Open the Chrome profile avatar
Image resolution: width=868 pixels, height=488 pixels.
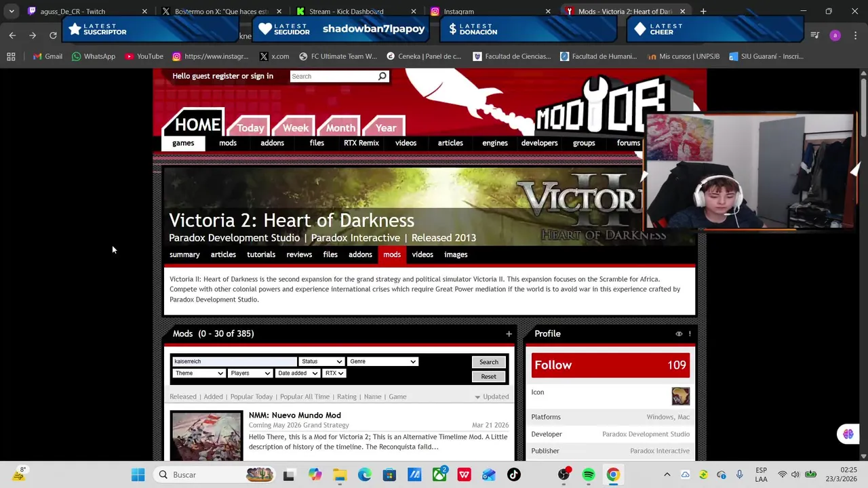pyautogui.click(x=835, y=35)
